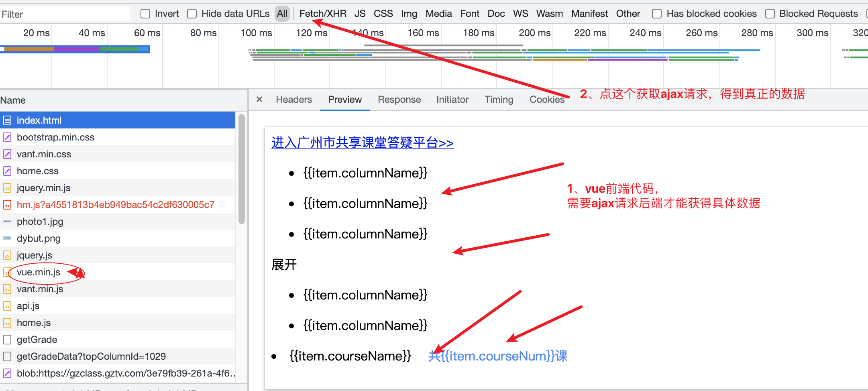Viewport: 868px width, 391px height.
Task: Open the Headers tab
Action: (294, 99)
